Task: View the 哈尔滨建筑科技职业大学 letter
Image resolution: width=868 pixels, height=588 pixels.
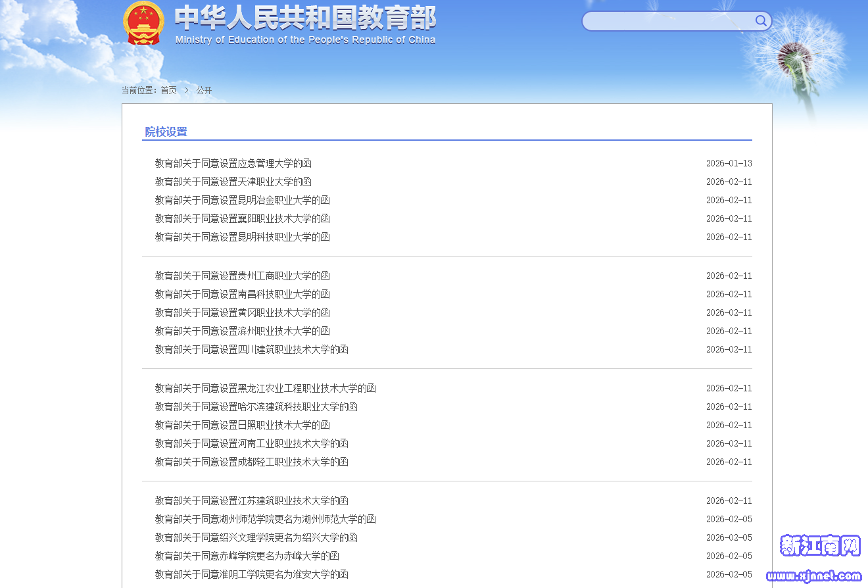Action: tap(256, 406)
